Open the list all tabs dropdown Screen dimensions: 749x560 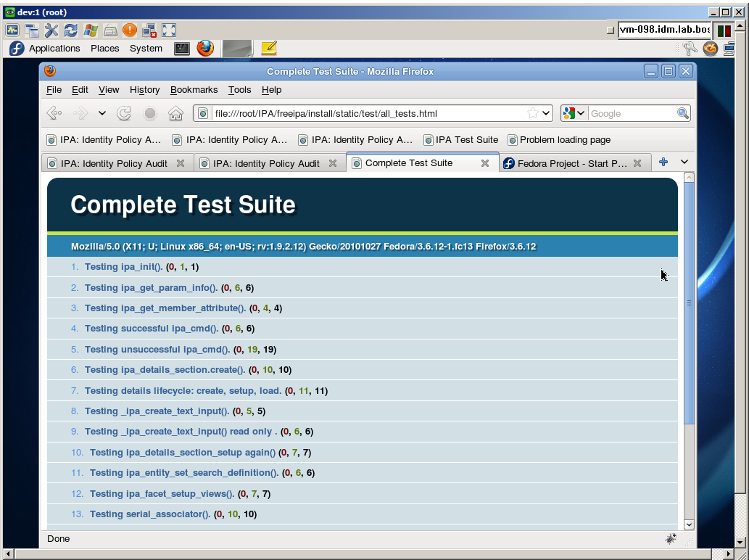point(684,162)
